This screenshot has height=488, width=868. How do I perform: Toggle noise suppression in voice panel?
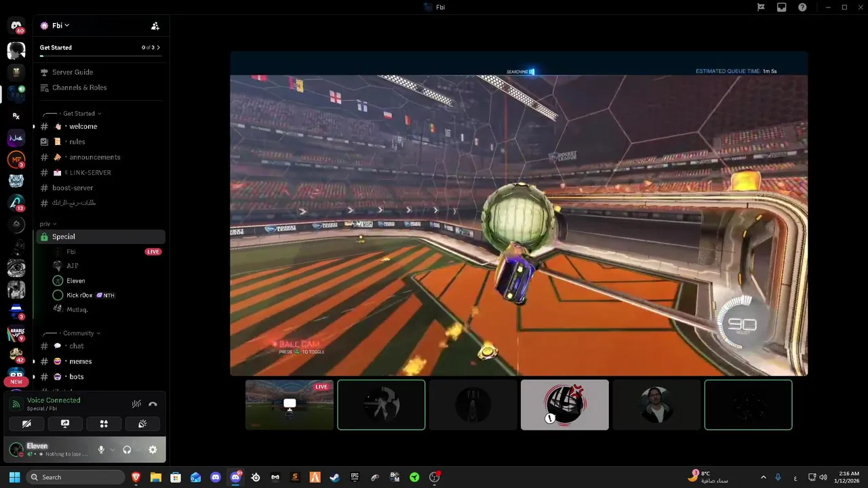136,404
